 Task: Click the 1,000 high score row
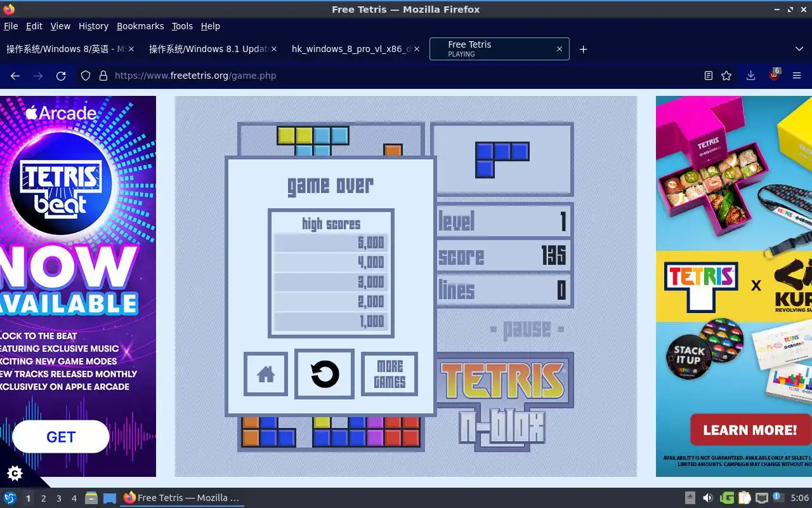point(331,321)
